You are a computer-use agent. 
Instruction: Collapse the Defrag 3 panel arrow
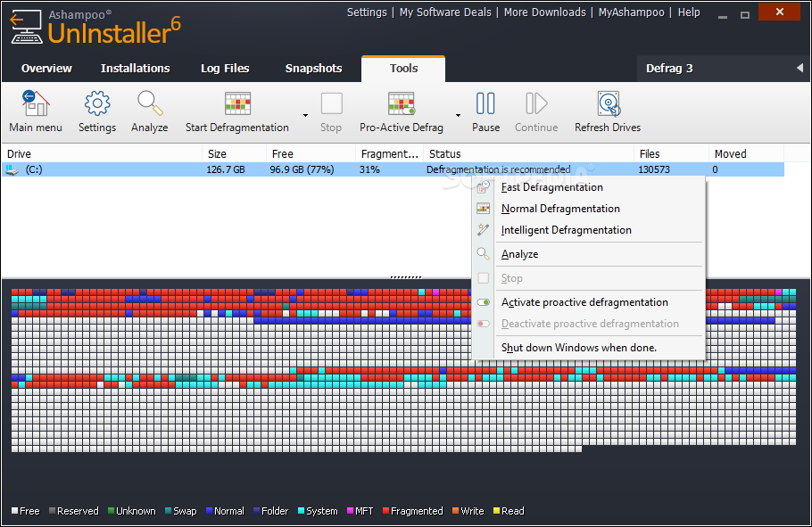800,68
